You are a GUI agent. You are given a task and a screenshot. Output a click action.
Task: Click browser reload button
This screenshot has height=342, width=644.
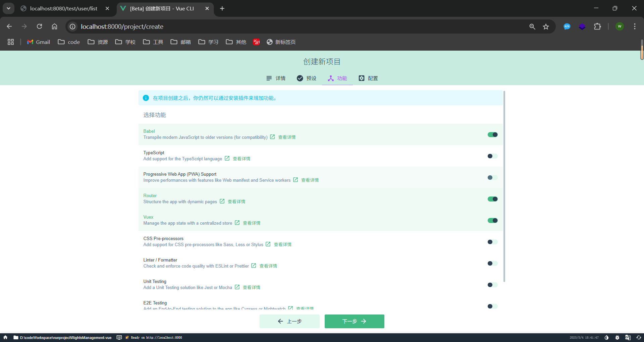pos(39,26)
